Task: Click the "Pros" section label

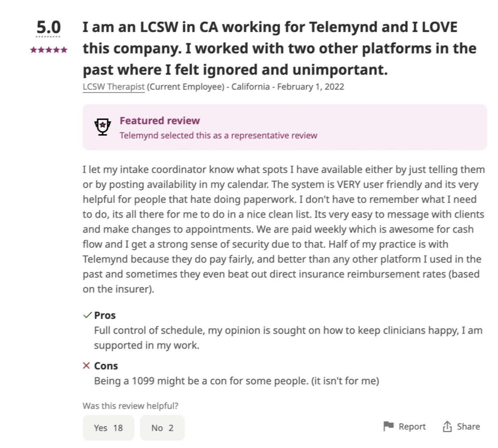Action: coord(105,315)
